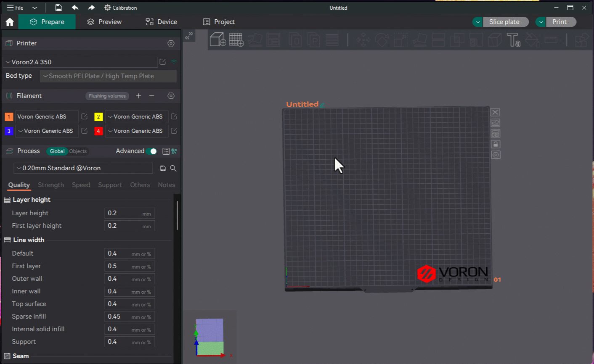Viewport: 594px width, 364px height.
Task: Add a new plate with toolbar icon
Action: coord(236,40)
